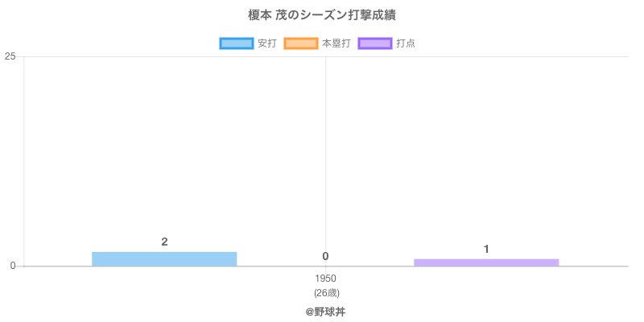The image size is (644, 322).
Task: Click the 0 y-axis tick label
Action: click(13, 266)
